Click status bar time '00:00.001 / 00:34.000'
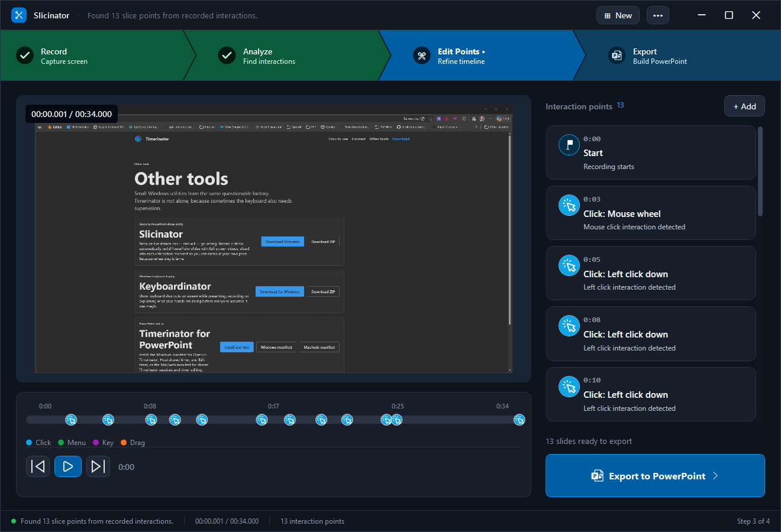The height and width of the screenshot is (532, 781). click(x=227, y=521)
